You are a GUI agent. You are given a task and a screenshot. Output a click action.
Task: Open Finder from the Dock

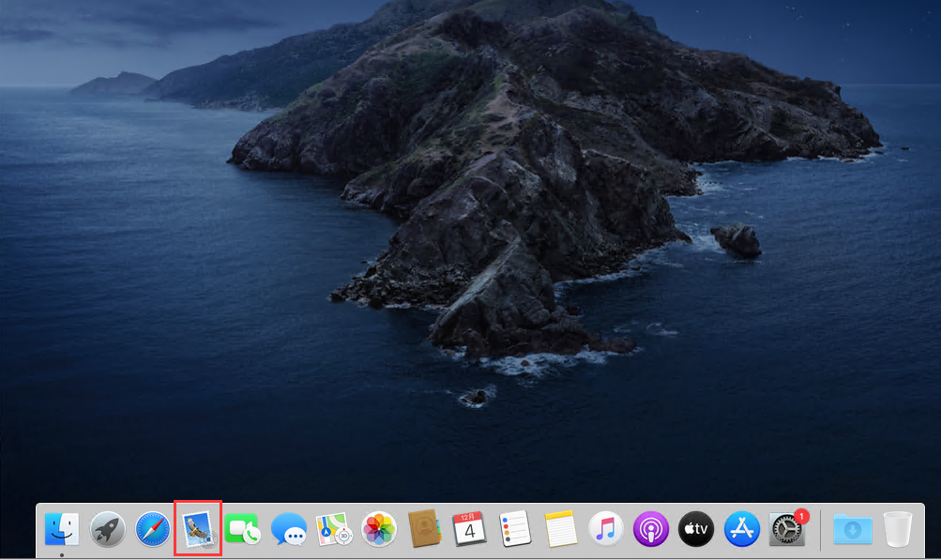pyautogui.click(x=62, y=529)
